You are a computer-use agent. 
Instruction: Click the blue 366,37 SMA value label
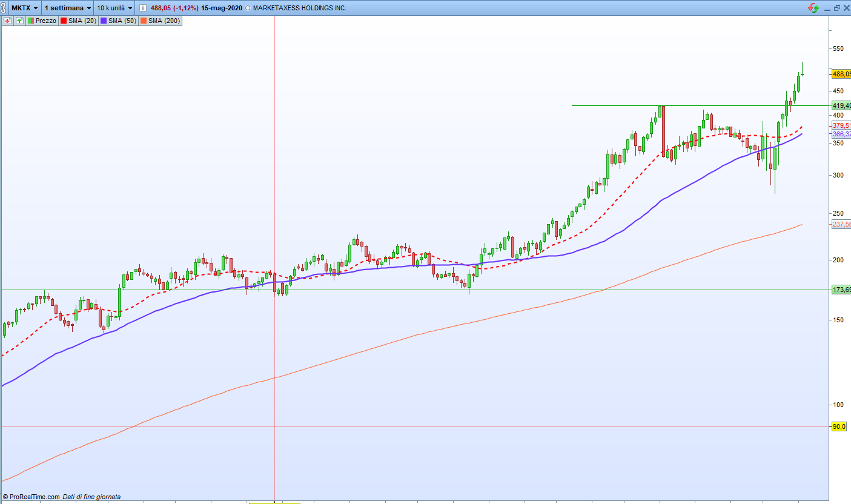[x=841, y=134]
